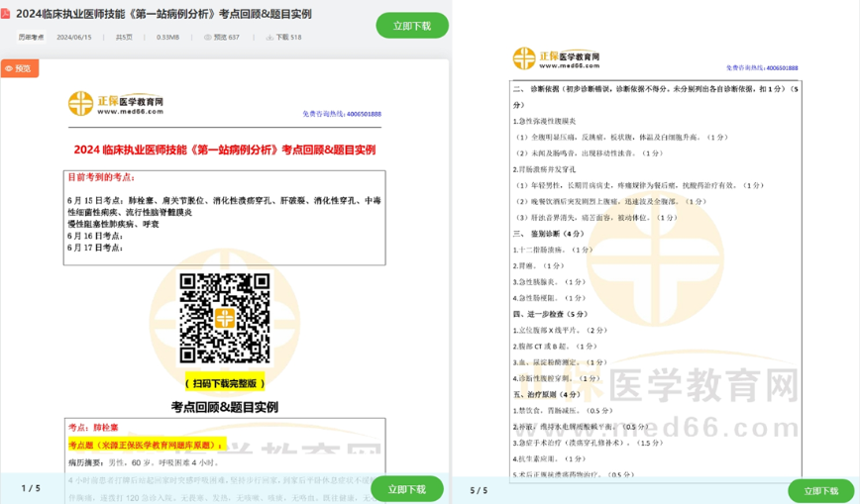860x504 pixels.
Task: Click the 1 / 5 page indicator
Action: coord(31,488)
